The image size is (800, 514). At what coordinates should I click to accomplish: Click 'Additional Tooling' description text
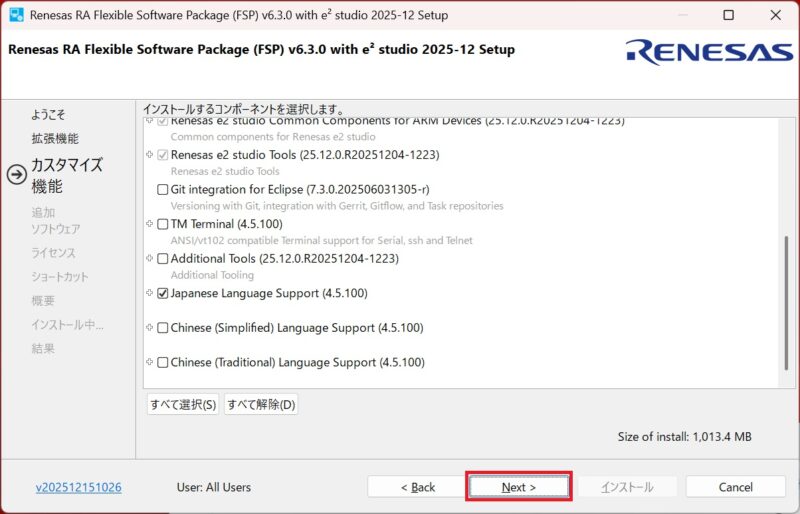212,275
